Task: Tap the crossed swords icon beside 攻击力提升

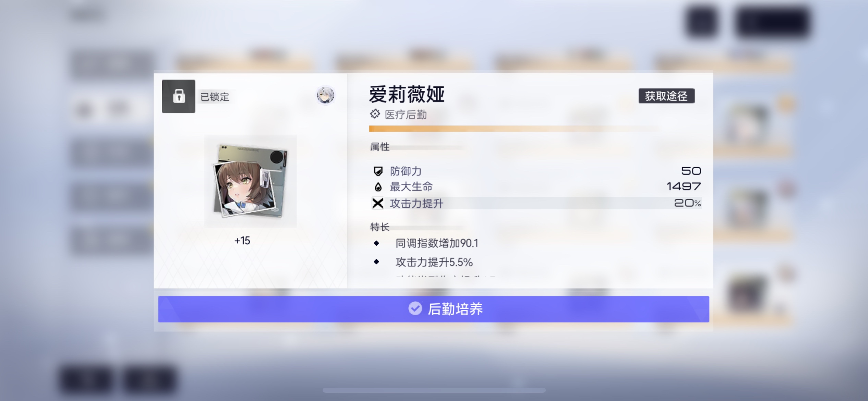Action: coord(377,203)
